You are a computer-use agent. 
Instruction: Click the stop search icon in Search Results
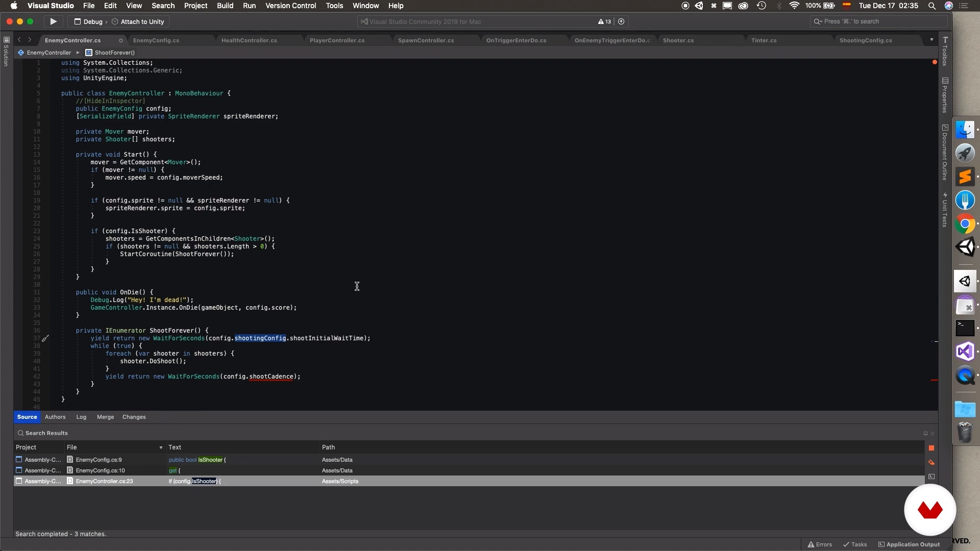coord(931,448)
